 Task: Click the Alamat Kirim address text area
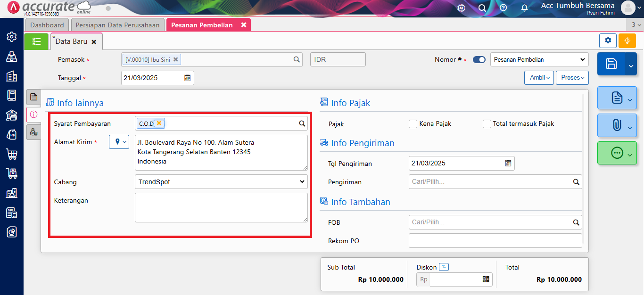221,153
